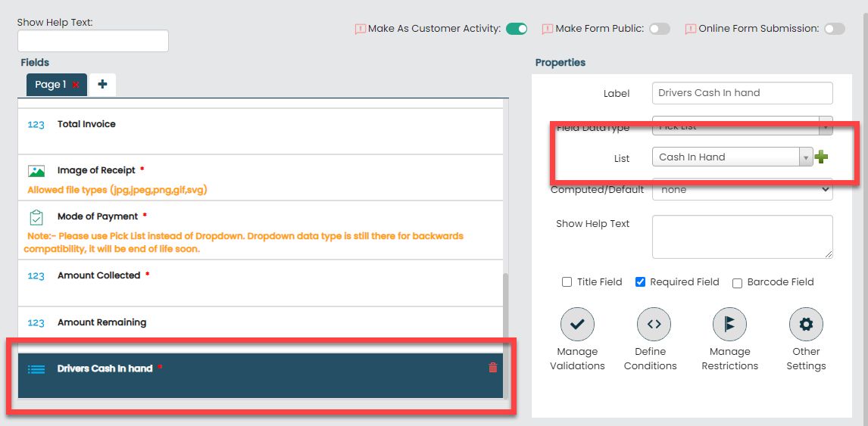Click the Image of Receipt picture icon
868x426 pixels.
pos(36,171)
